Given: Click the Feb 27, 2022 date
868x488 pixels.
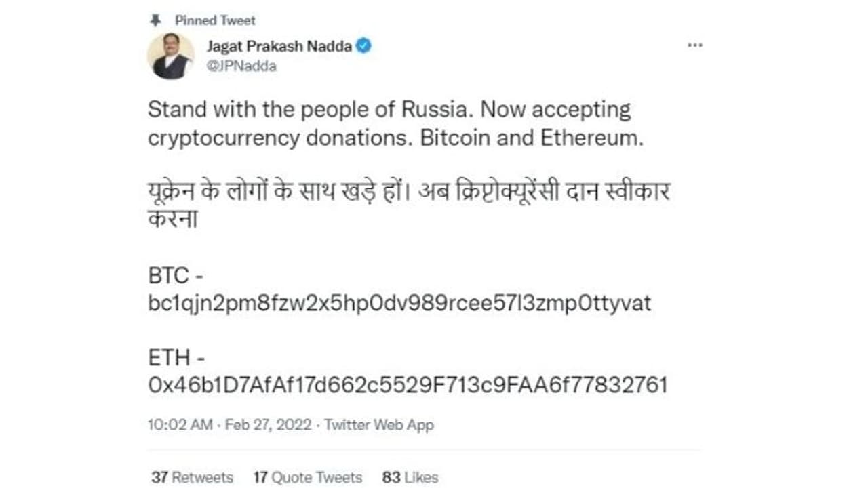Looking at the screenshot, I should coord(269,425).
